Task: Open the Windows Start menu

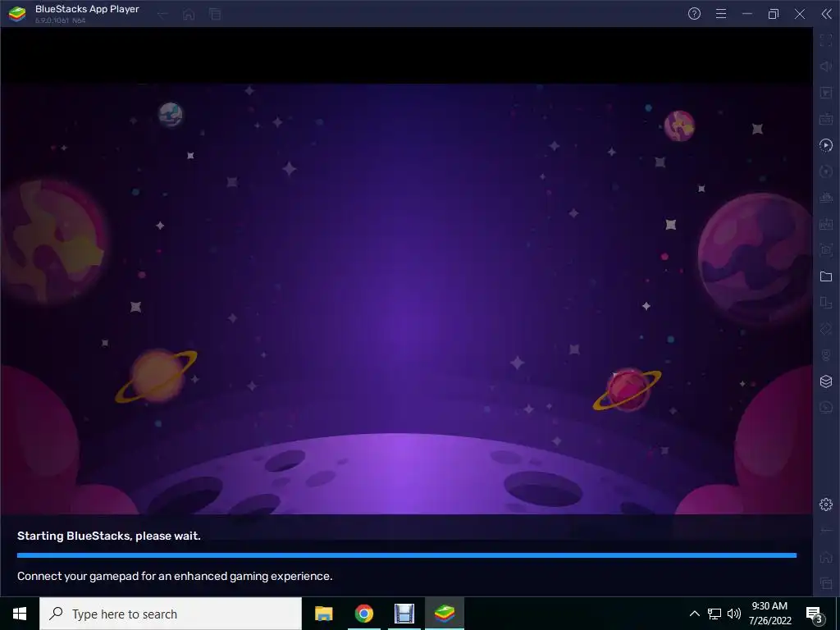Action: pyautogui.click(x=20, y=614)
